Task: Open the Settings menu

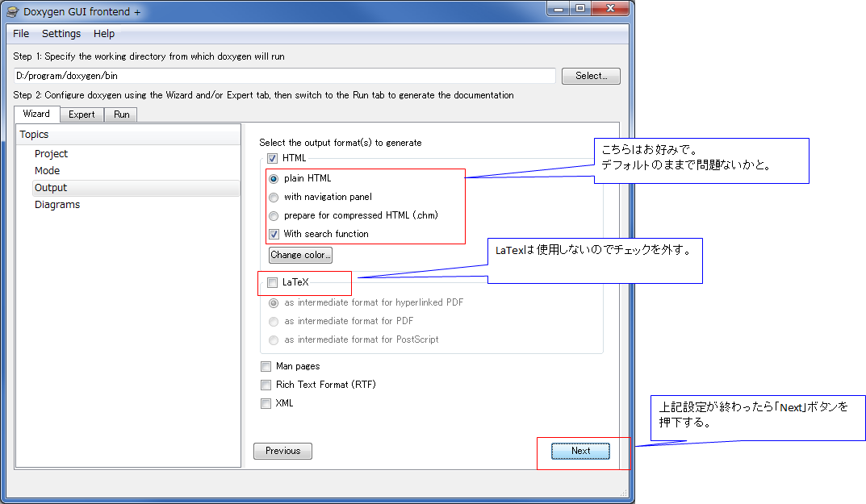Action: pyautogui.click(x=61, y=34)
